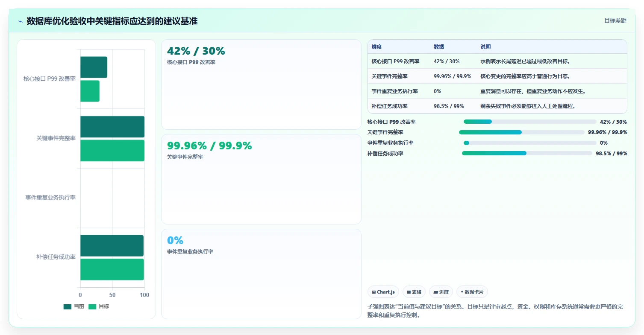Select the Chart.js chip

click(x=383, y=292)
